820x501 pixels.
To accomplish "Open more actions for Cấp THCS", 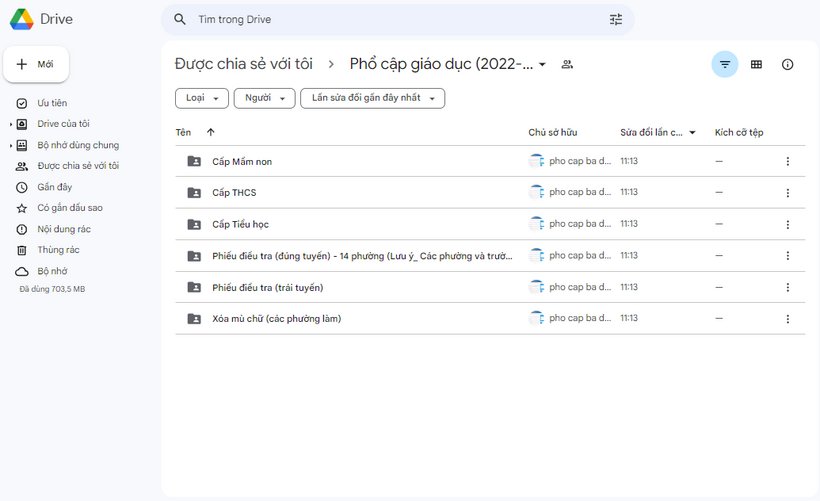I will [788, 193].
